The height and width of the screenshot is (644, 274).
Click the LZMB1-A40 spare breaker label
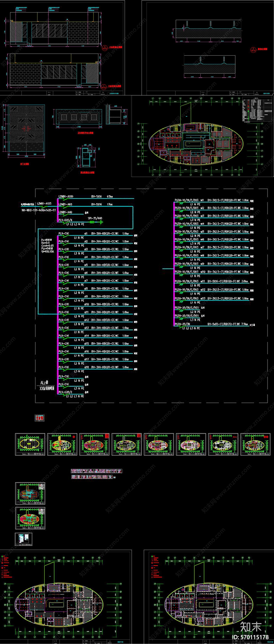click(x=65, y=212)
